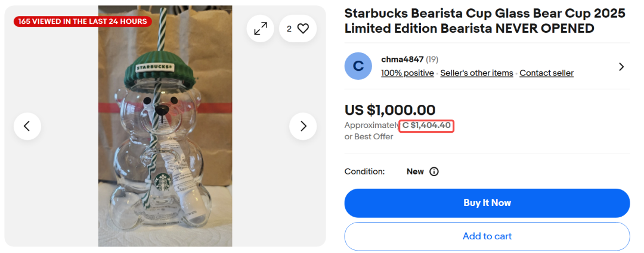Click the Contact seller link
This screenshot has height=253, width=644.
546,73
